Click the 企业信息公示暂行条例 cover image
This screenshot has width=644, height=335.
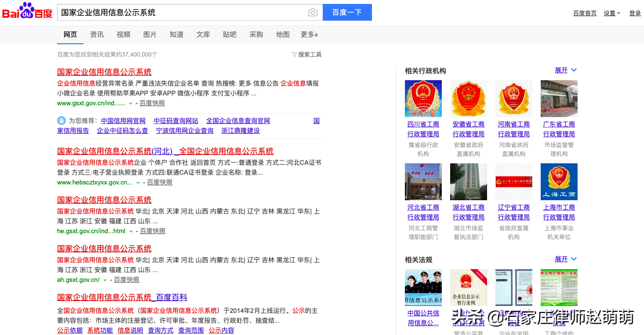[468, 287]
